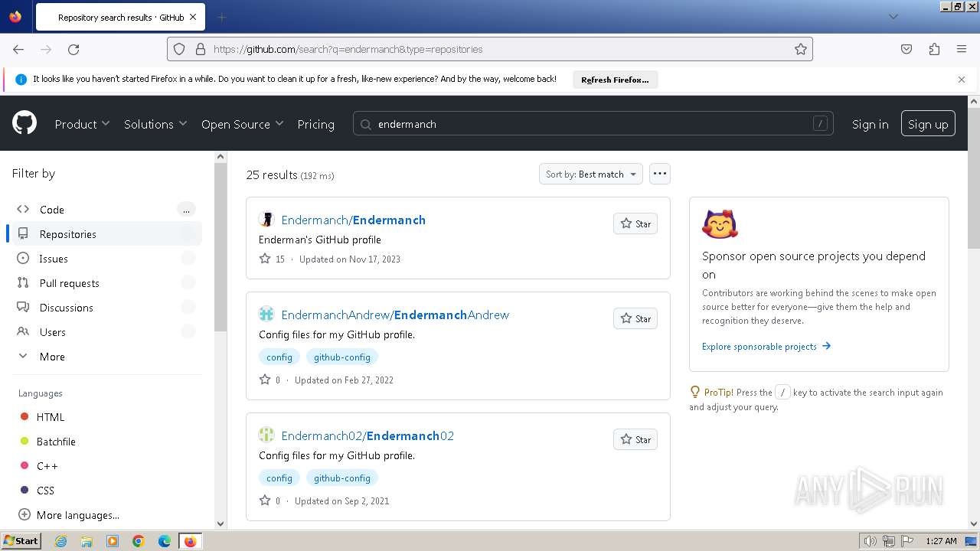Click the Endermanch02 avatar icon
The height and width of the screenshot is (551, 980).
266,435
